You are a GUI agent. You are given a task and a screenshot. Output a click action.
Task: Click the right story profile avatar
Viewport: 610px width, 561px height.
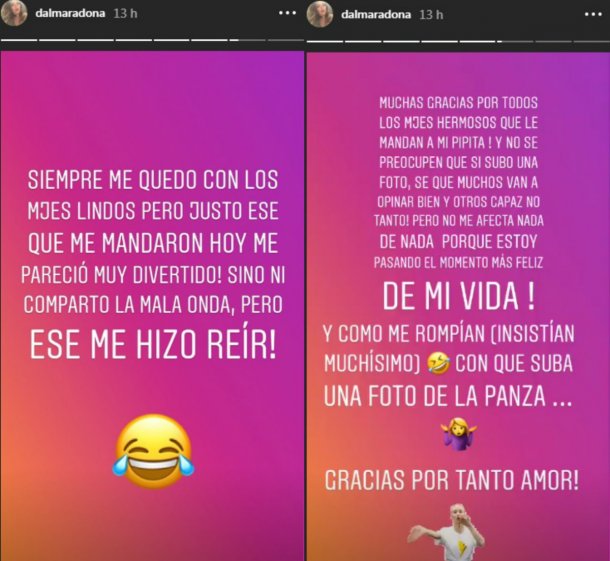point(320,14)
